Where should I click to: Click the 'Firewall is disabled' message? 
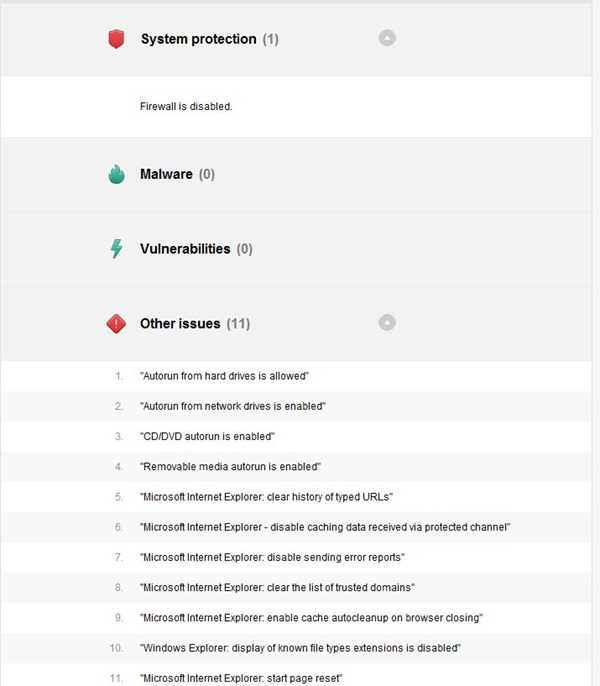pyautogui.click(x=186, y=105)
